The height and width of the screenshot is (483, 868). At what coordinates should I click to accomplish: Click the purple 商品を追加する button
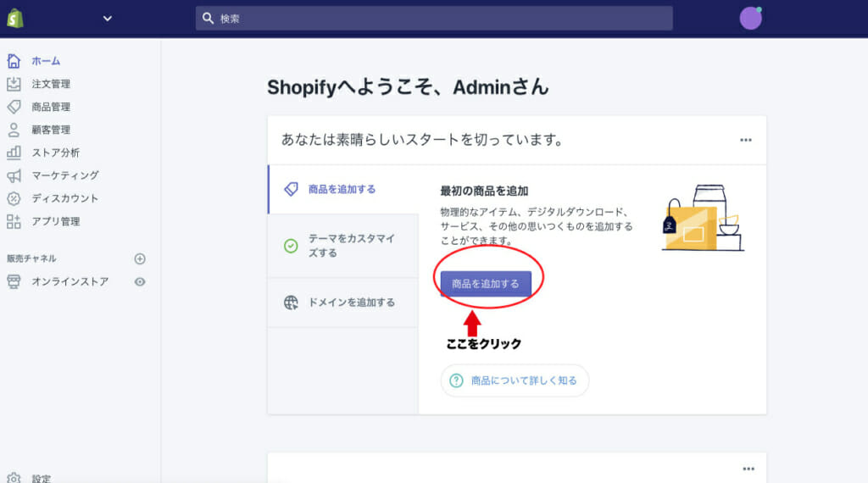[x=486, y=284]
